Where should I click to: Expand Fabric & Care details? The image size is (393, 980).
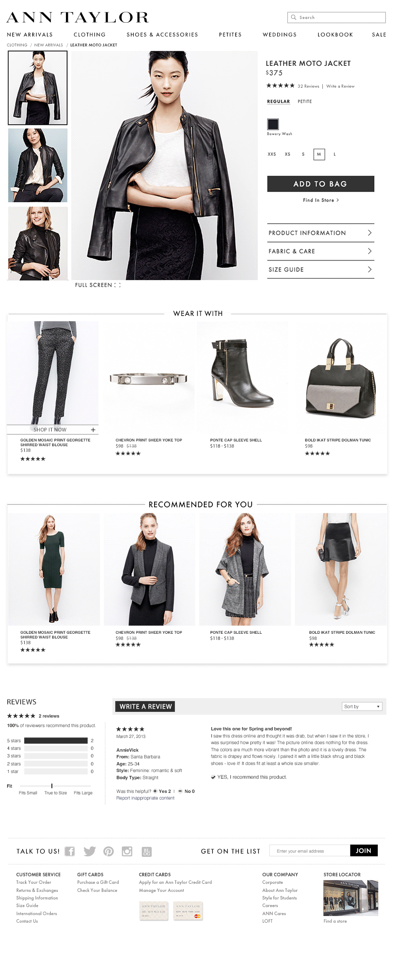click(x=320, y=251)
